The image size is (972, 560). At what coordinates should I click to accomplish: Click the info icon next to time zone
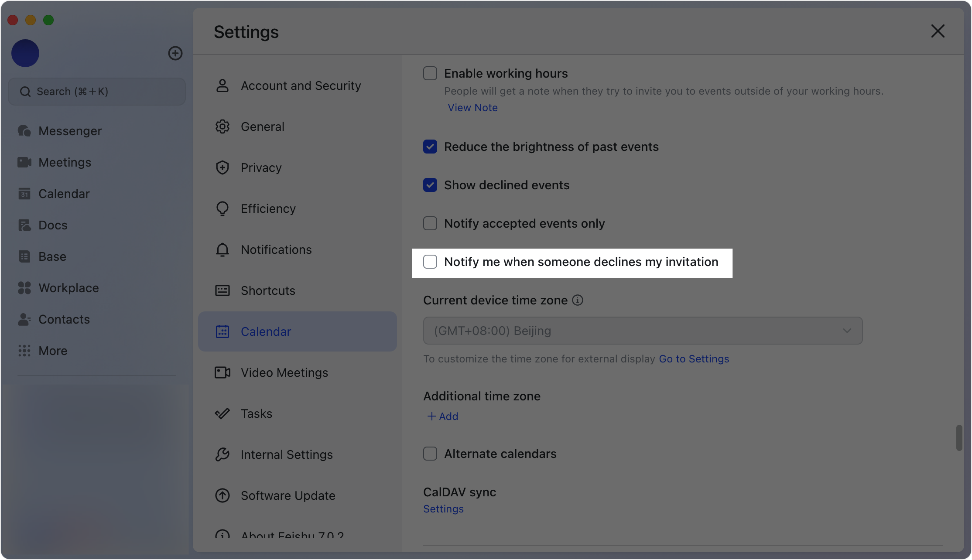(x=578, y=300)
